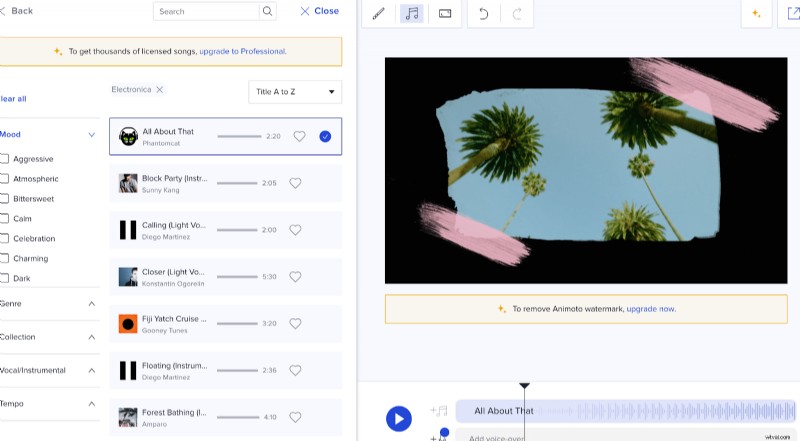Screen dimensions: 800x441
Task: Pause the Floating song preview
Action: [128, 370]
